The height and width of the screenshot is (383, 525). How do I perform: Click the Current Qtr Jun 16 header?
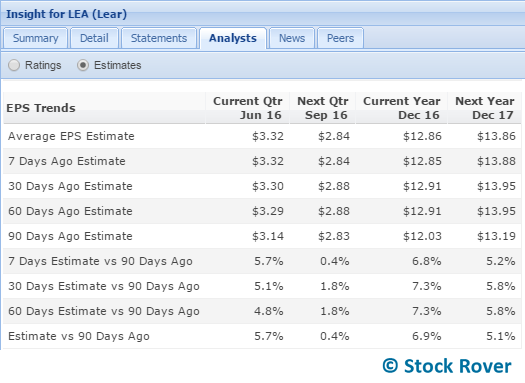point(247,108)
